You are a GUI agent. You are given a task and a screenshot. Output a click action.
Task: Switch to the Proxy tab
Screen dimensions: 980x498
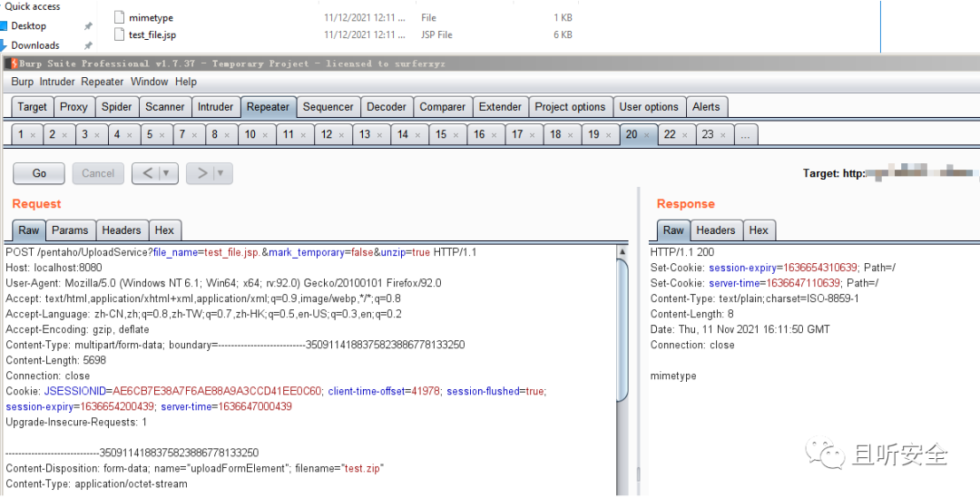(x=73, y=107)
